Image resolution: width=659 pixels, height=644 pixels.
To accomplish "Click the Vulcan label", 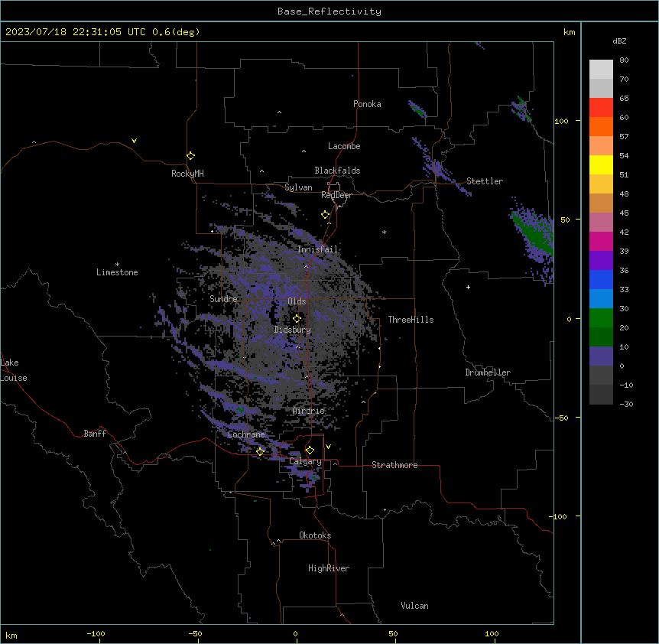I will tap(414, 606).
